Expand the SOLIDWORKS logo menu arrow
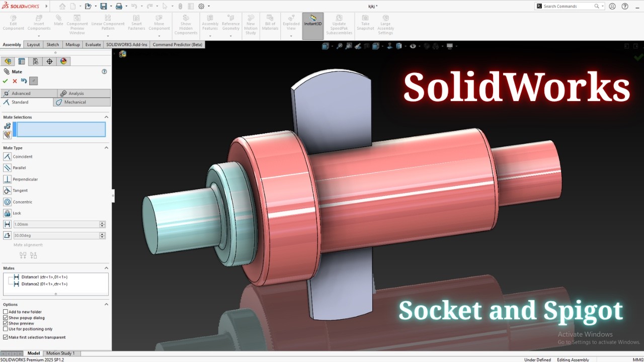 [46, 7]
